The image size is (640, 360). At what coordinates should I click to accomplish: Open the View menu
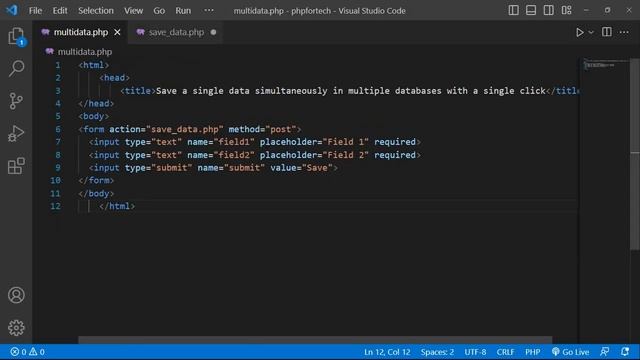pos(133,11)
